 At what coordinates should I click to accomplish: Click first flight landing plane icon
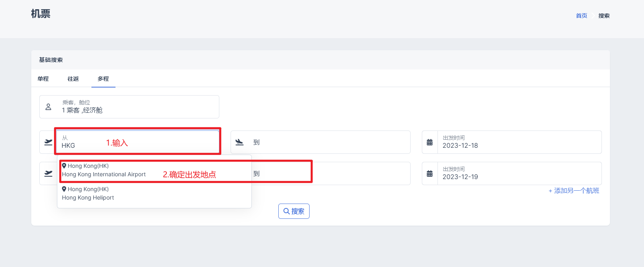[239, 142]
